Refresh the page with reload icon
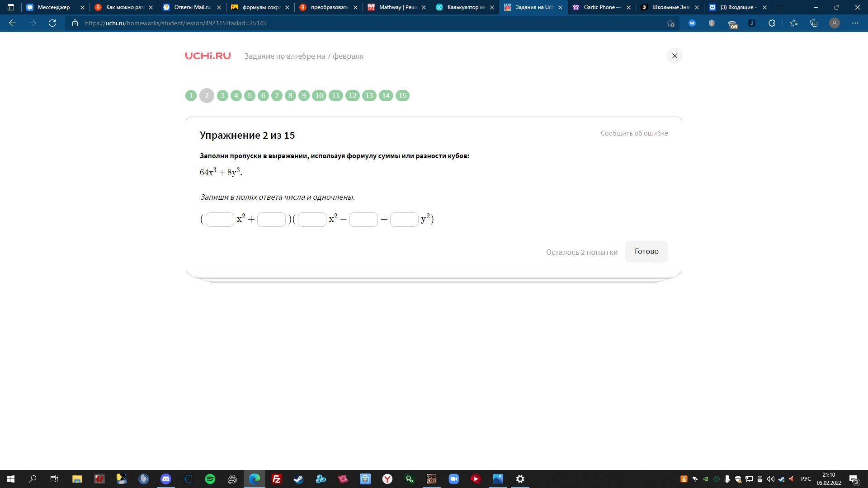The height and width of the screenshot is (488, 868). [52, 23]
